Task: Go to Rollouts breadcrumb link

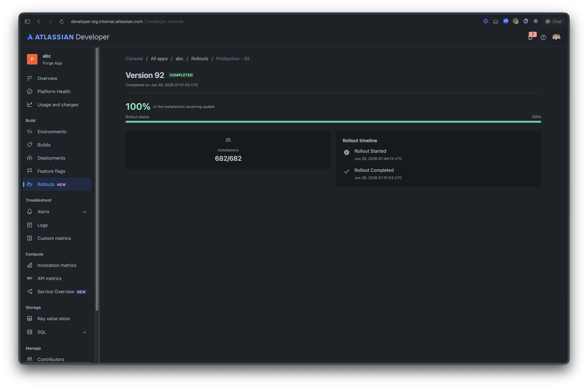Action: point(200,59)
